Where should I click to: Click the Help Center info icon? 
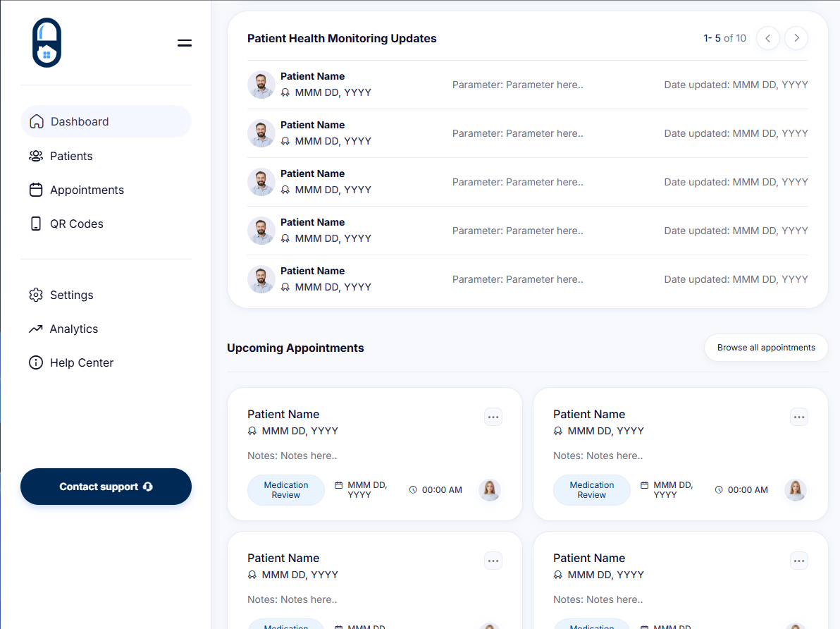[x=36, y=362]
